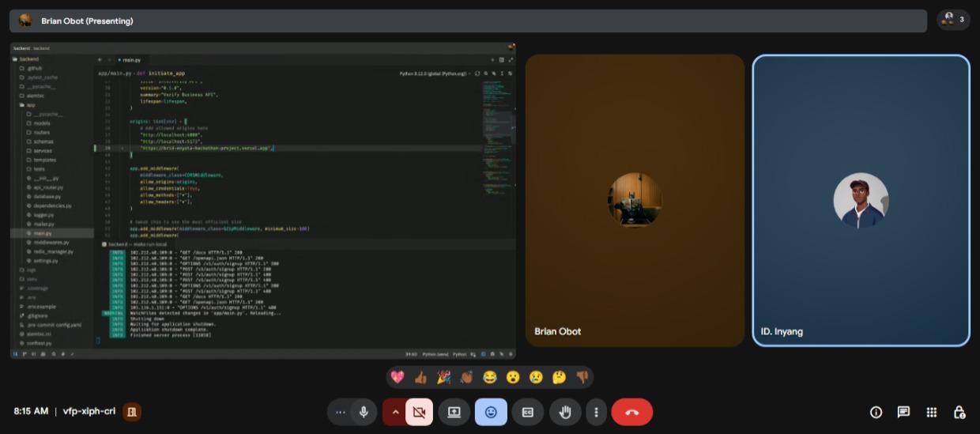Image resolution: width=980 pixels, height=434 pixels.
Task: Close the emoji reactions bar using smiley button
Action: click(x=491, y=412)
